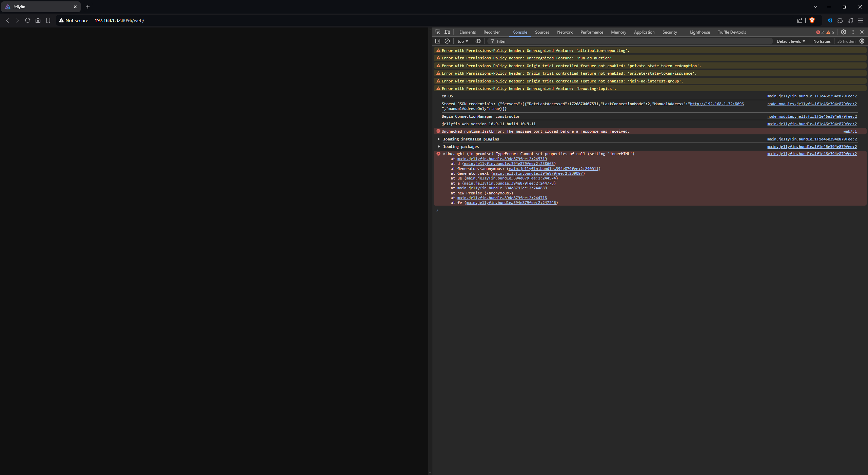Switch to the Network tab
The height and width of the screenshot is (475, 868).
(565, 32)
